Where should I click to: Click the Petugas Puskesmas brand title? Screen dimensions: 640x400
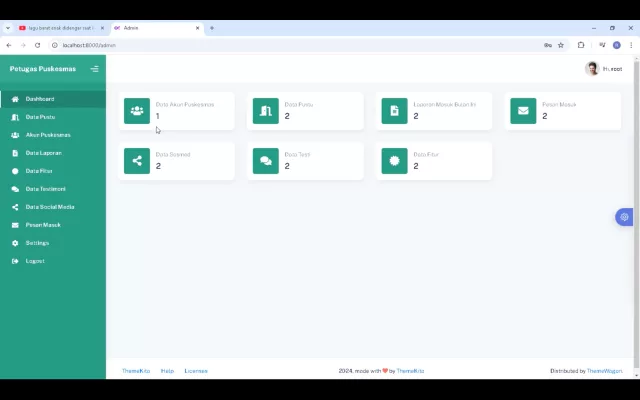(43, 69)
